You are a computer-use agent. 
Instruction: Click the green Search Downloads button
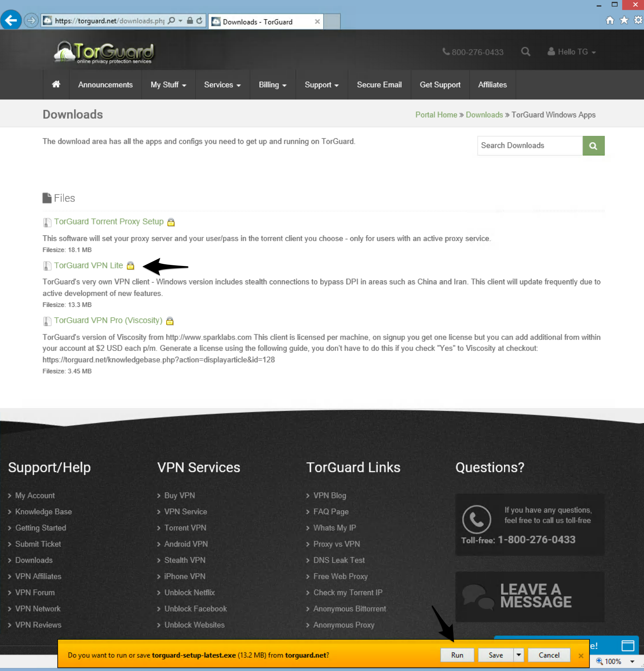(x=594, y=146)
